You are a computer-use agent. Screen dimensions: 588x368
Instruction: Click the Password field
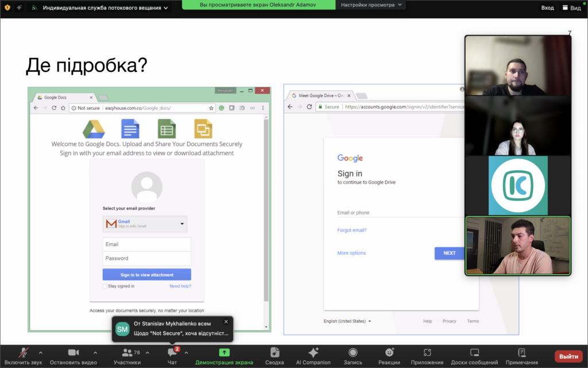click(146, 258)
